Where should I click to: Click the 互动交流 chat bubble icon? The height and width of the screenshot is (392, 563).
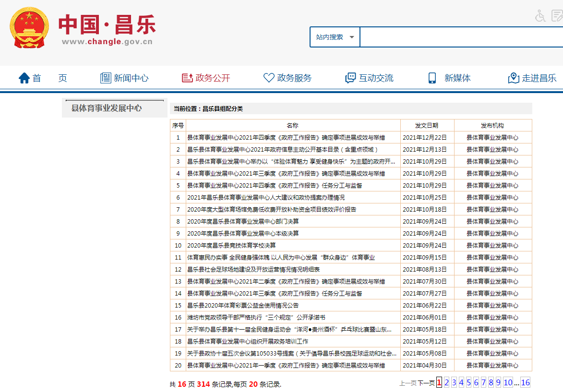[x=351, y=78]
